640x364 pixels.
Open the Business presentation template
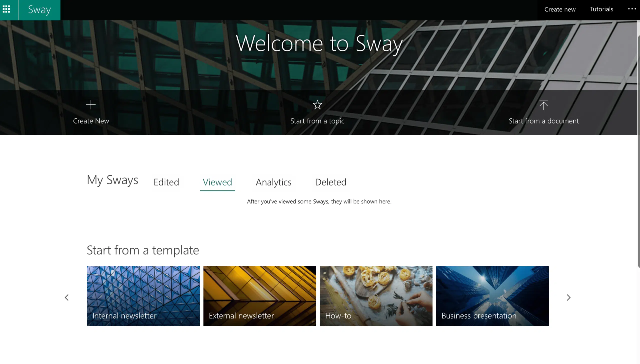pos(492,296)
